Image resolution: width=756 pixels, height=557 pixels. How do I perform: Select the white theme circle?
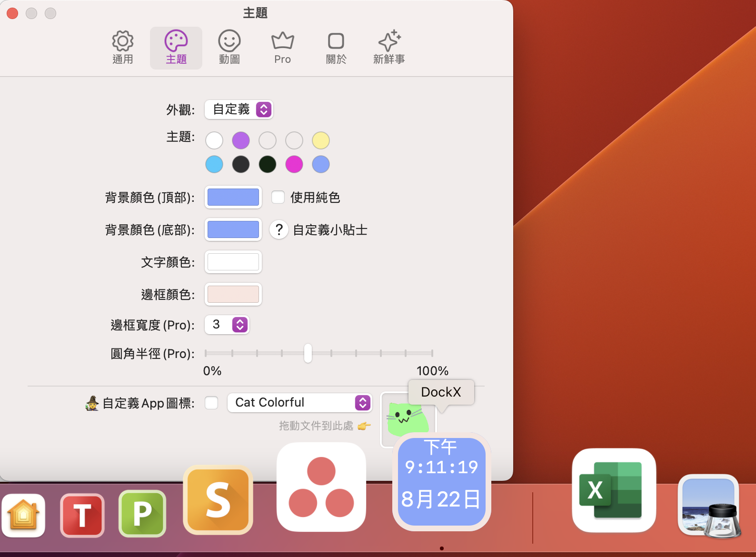click(x=214, y=140)
